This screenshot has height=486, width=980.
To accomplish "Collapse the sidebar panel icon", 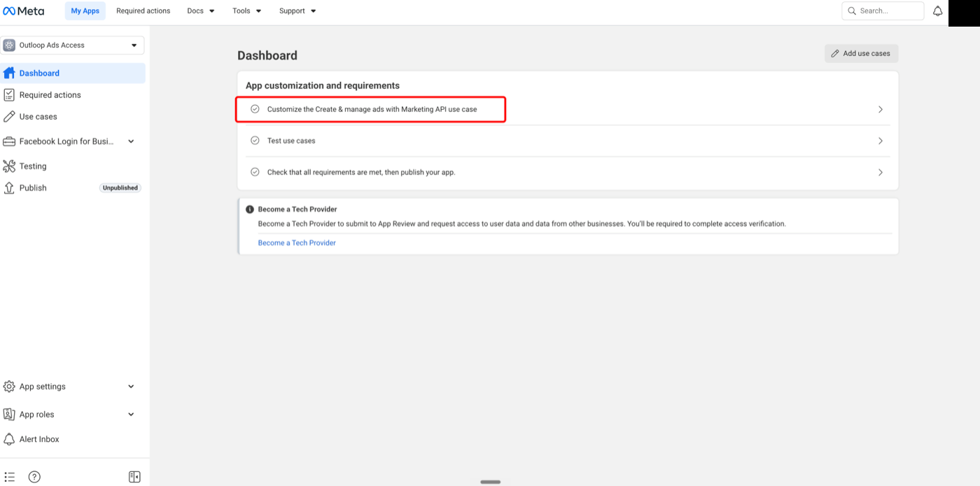I will (x=134, y=477).
